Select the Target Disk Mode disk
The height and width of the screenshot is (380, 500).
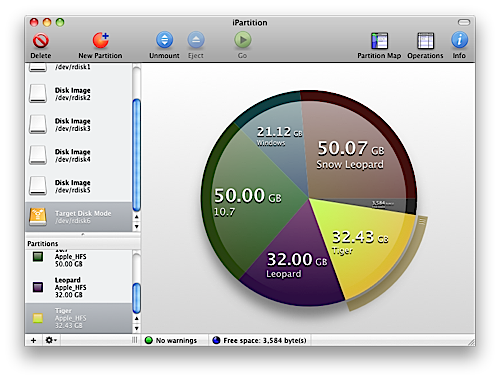[79, 217]
